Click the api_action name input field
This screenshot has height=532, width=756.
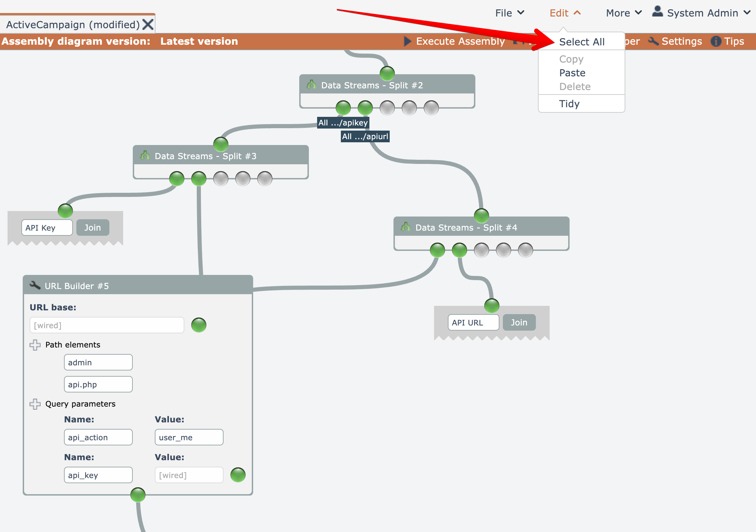click(x=98, y=437)
